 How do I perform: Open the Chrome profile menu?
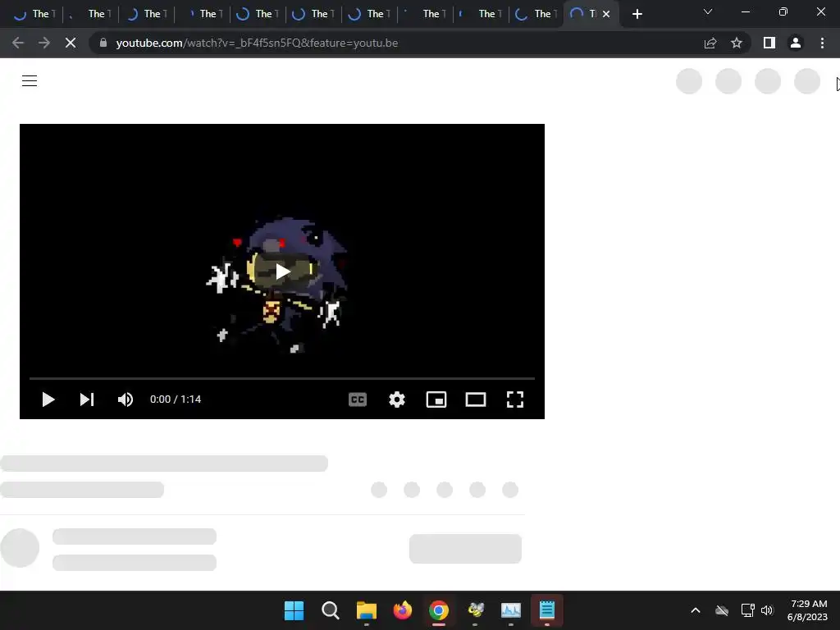coord(796,43)
